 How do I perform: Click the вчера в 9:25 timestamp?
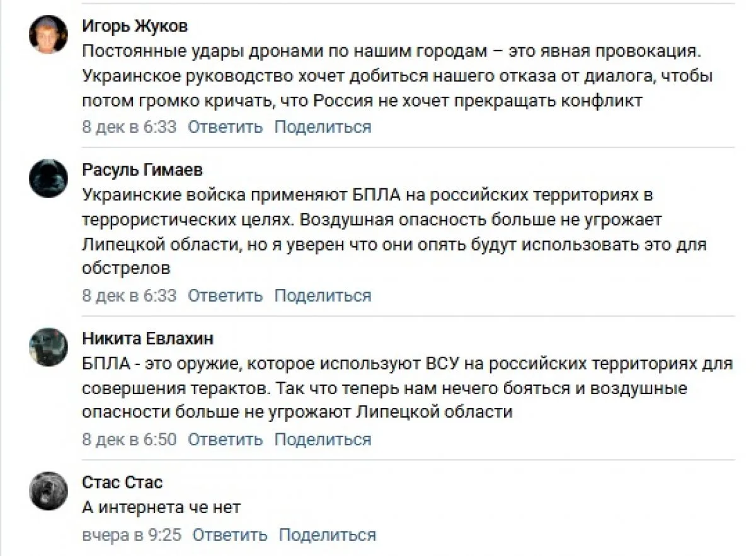[x=132, y=535]
